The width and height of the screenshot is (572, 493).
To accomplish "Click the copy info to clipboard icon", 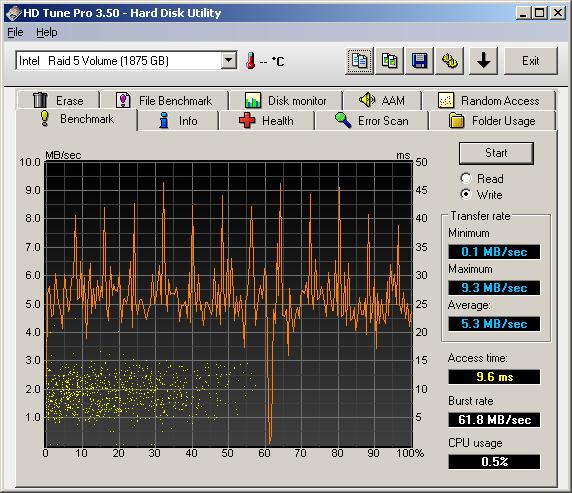I will click(359, 61).
